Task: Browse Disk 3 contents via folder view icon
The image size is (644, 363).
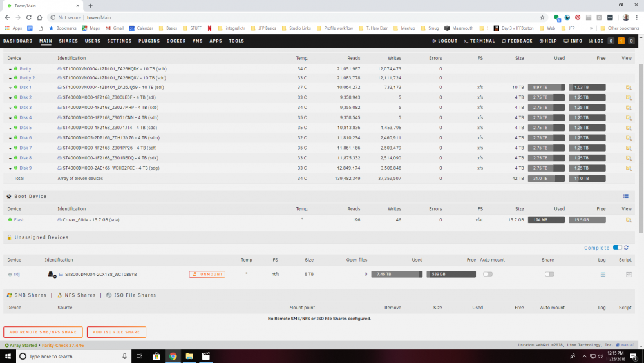Action: (x=629, y=108)
